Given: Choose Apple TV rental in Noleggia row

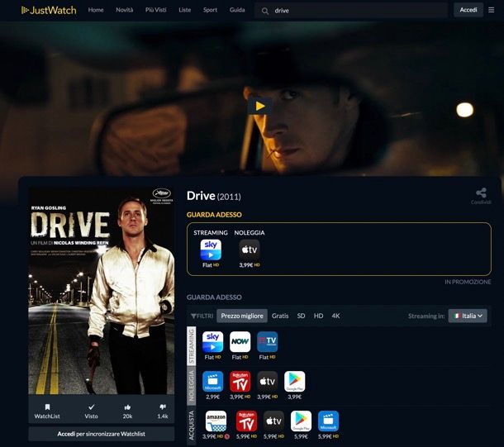Looking at the screenshot, I should [268, 382].
